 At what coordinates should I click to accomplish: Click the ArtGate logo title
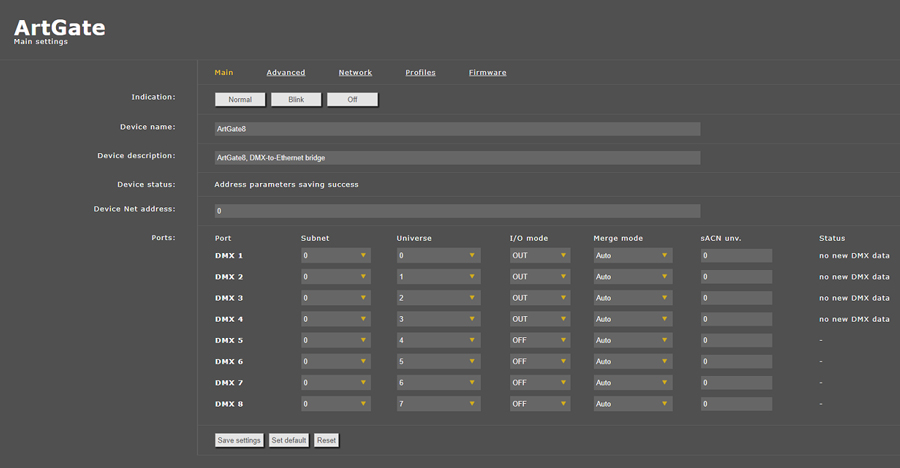(60, 28)
